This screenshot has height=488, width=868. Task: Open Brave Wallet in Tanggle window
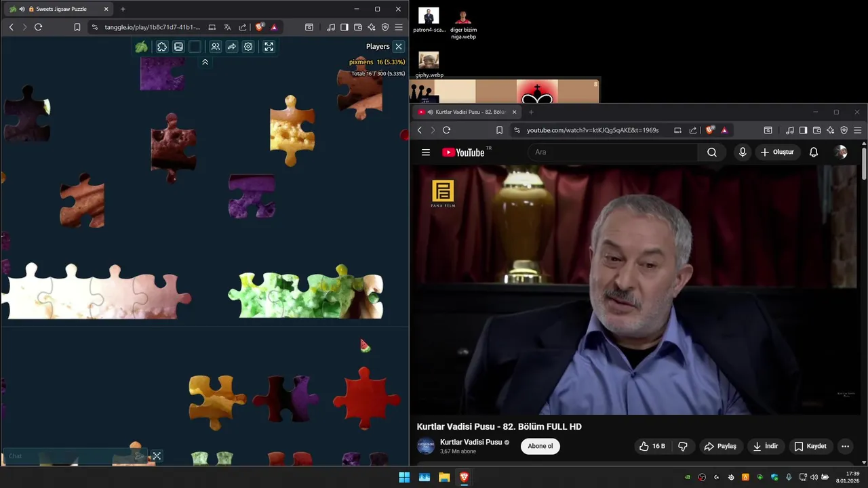358,27
